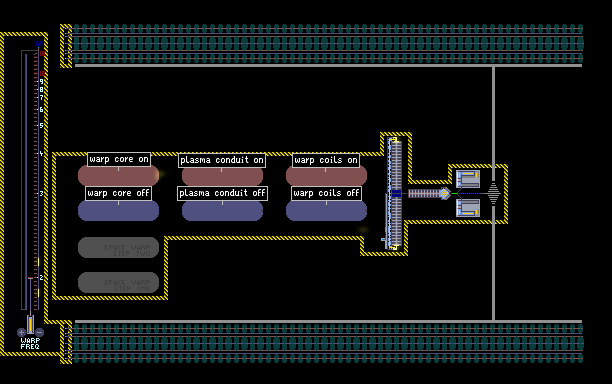Click the upper injector block icon
The width and height of the screenshot is (612, 384).
[468, 179]
